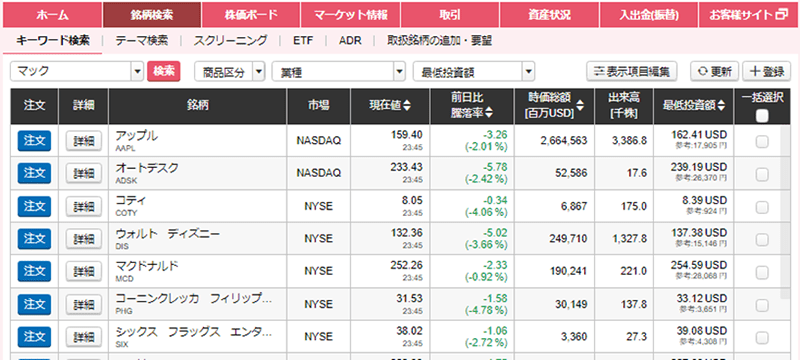
Task: Switch to the 株価ボード tab
Action: pyautogui.click(x=251, y=14)
